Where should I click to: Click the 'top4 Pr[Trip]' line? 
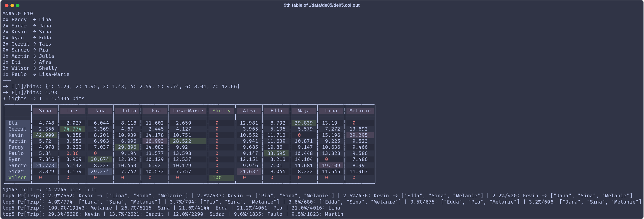(318, 196)
